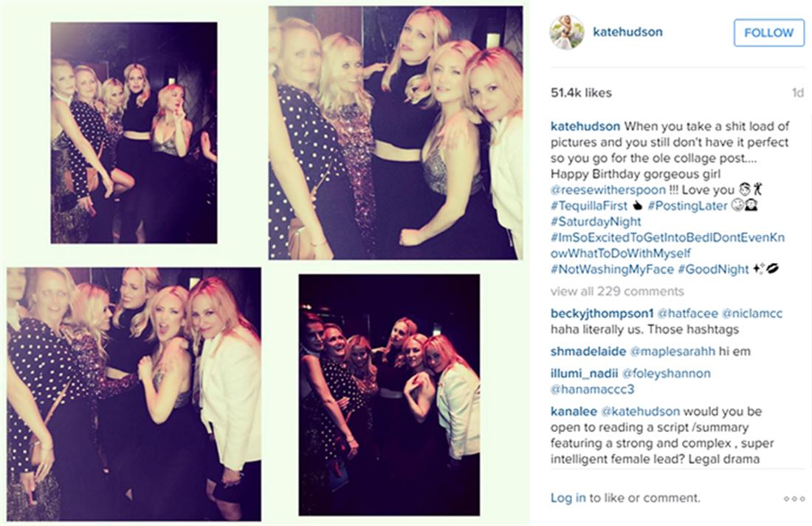This screenshot has height=526, width=812.
Task: Click the Follow button
Action: click(x=769, y=33)
